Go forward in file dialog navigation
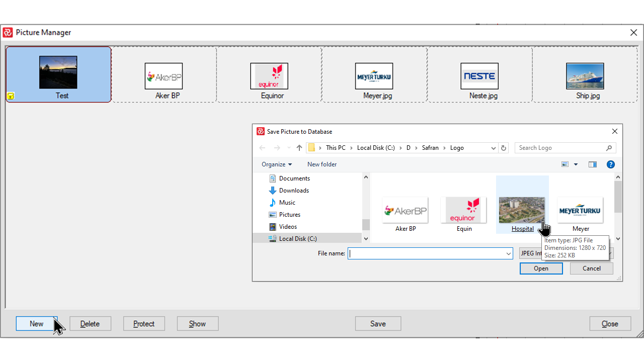 coord(277,148)
